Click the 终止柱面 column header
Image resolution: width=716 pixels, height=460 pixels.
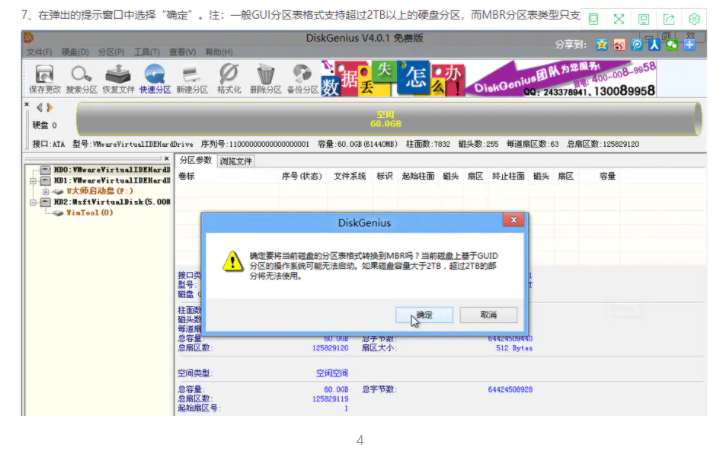click(508, 176)
